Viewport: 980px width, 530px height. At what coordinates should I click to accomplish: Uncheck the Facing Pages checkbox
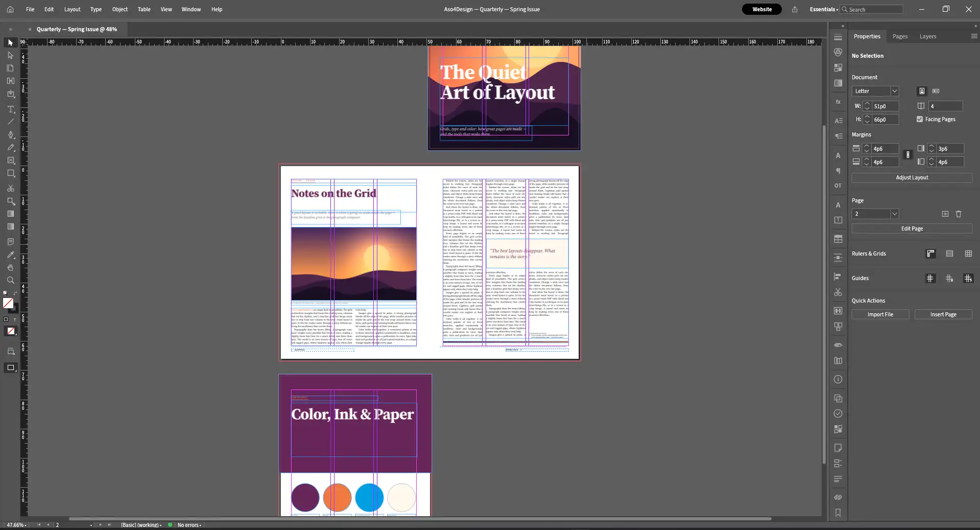[920, 119]
